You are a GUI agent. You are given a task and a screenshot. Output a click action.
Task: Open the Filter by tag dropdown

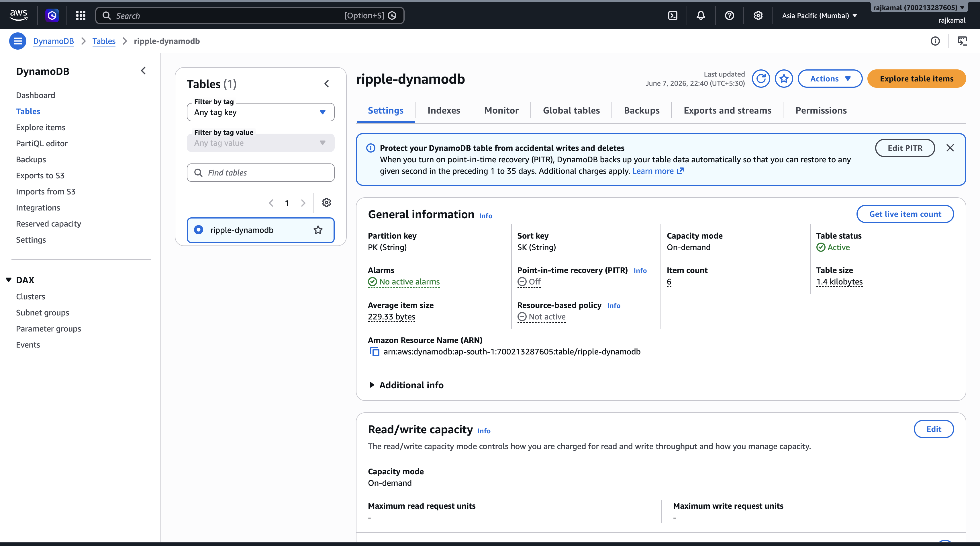click(260, 112)
